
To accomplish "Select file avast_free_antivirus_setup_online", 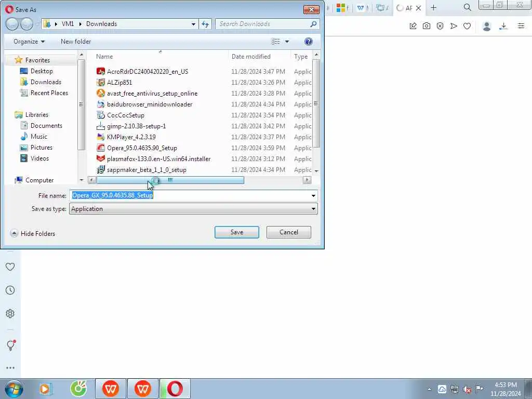I will [x=152, y=94].
